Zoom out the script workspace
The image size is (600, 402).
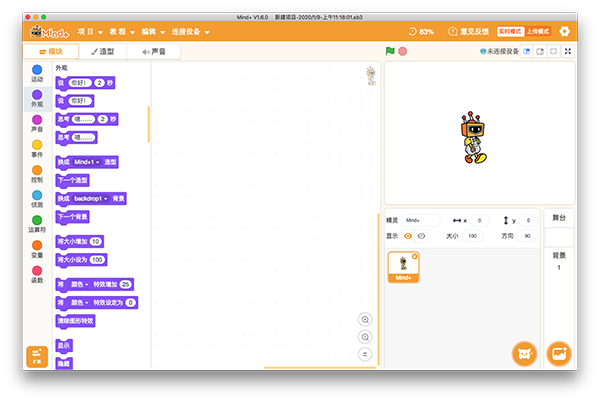pos(365,337)
